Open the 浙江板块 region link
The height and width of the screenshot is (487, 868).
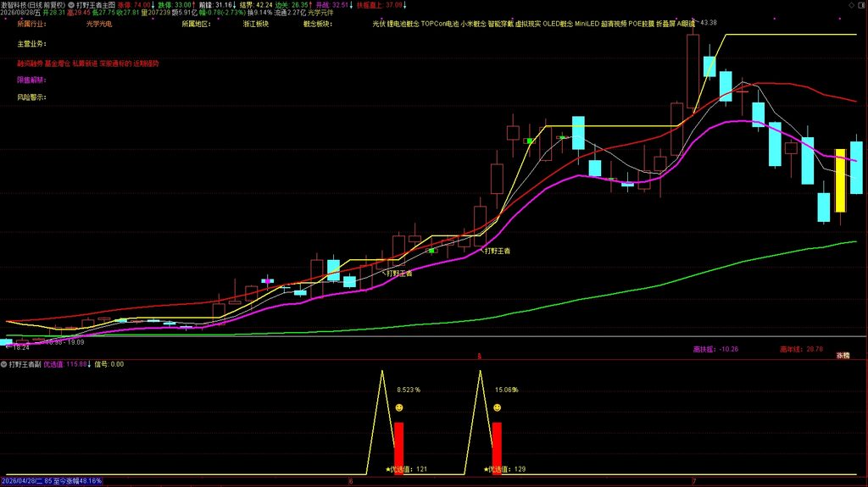(256, 24)
